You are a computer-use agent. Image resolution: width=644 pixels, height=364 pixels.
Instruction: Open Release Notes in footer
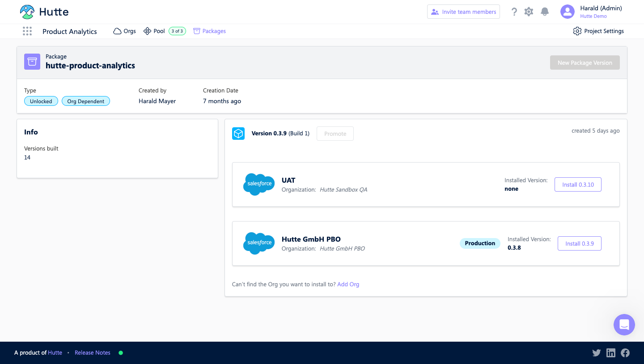[x=92, y=353]
